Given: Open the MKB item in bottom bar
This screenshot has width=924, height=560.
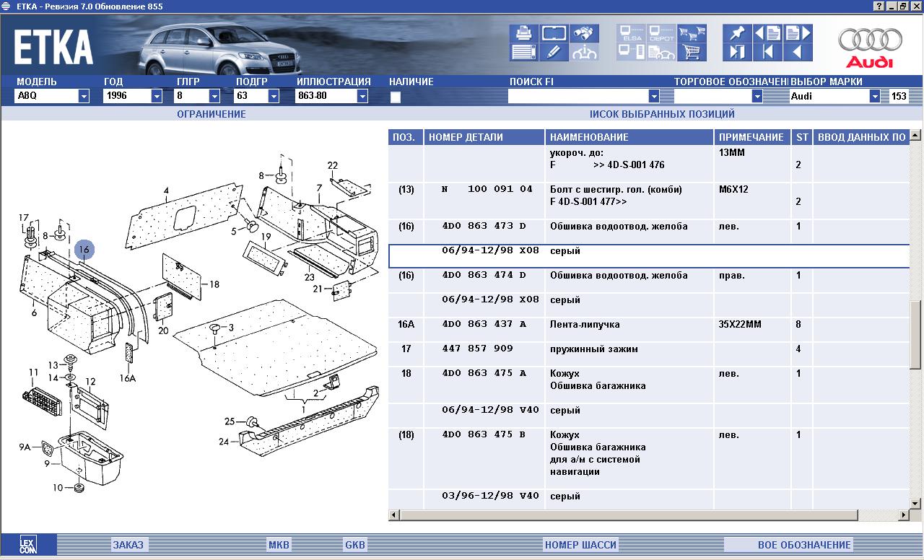Looking at the screenshot, I should (x=279, y=545).
